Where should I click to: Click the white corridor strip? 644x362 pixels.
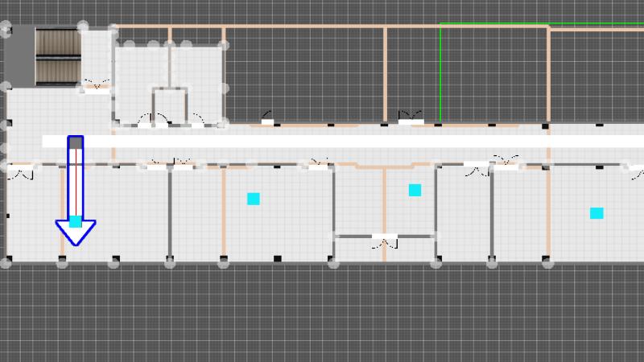point(322,142)
